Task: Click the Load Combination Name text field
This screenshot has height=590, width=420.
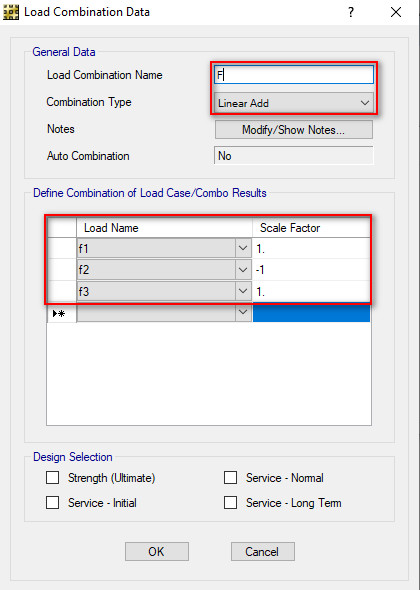Action: coord(294,75)
